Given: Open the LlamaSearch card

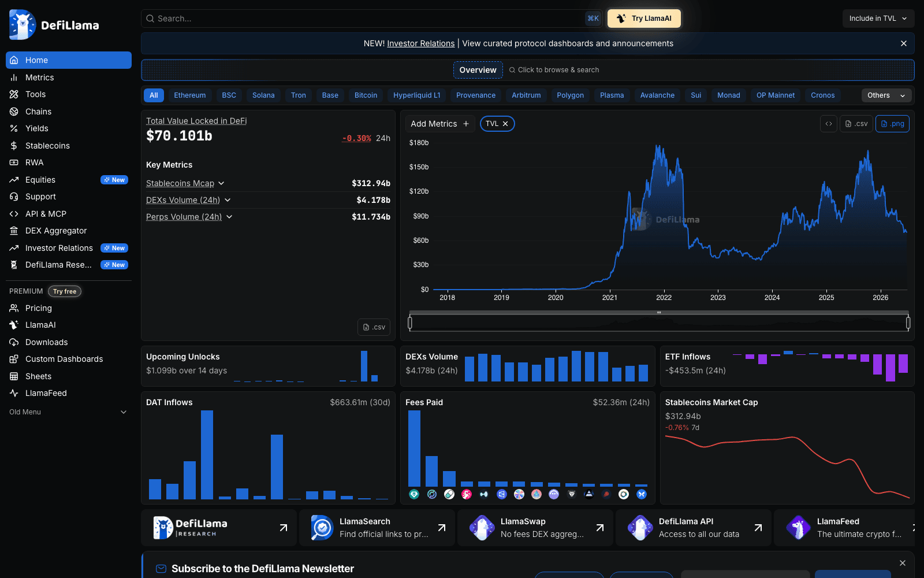Looking at the screenshot, I should 377,528.
